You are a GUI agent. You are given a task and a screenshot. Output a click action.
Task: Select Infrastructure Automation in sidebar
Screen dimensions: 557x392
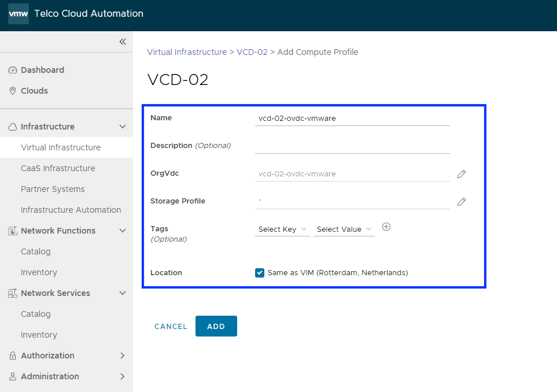pos(71,210)
